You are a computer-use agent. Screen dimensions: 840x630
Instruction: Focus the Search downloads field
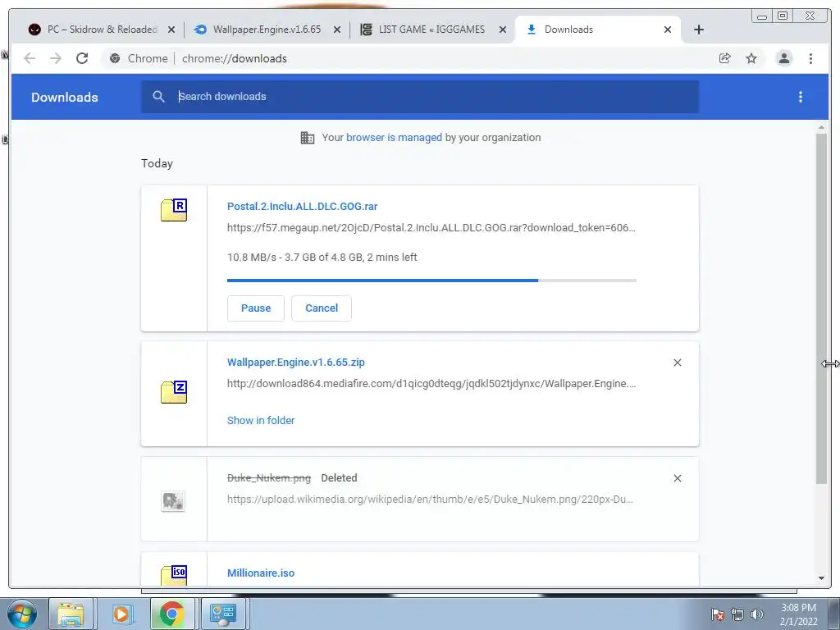[420, 97]
